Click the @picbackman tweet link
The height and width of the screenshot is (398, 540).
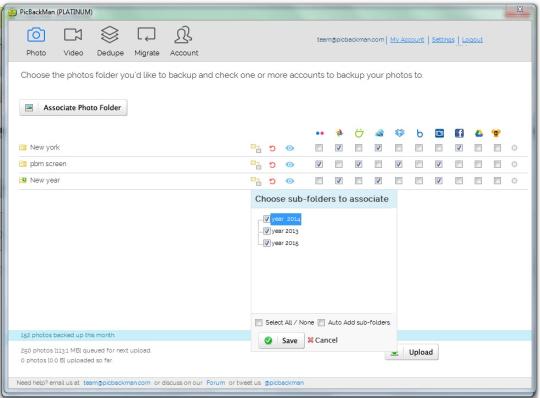[284, 383]
